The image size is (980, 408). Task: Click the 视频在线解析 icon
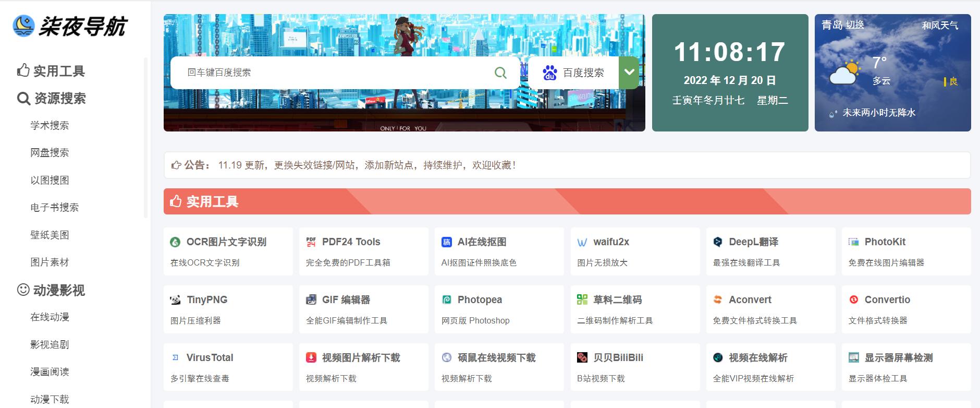coord(718,358)
